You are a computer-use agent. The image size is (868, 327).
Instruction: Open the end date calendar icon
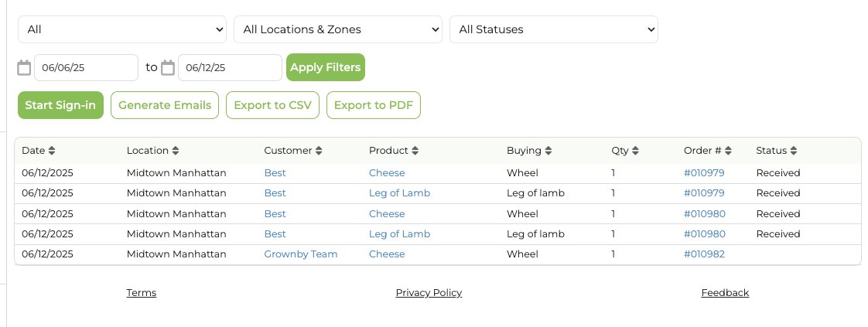(168, 68)
